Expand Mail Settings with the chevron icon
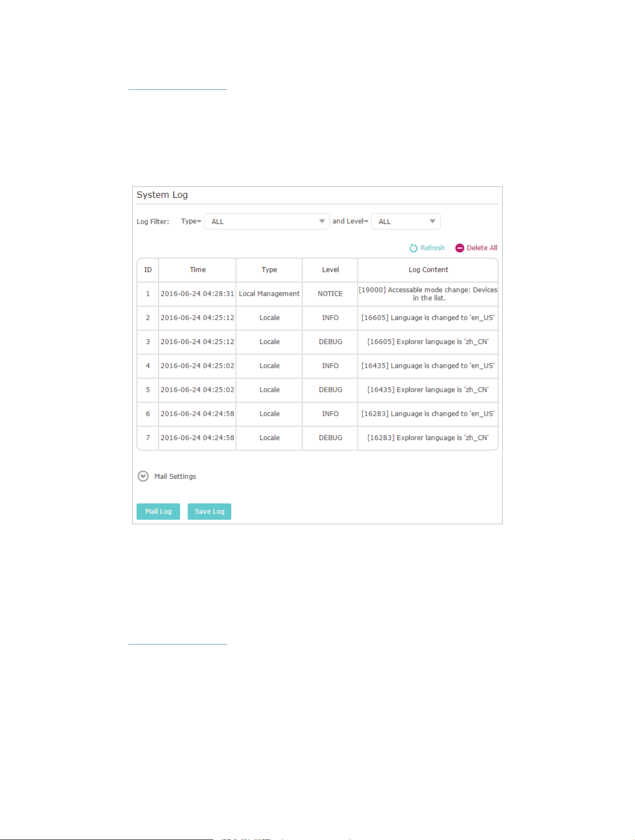The image size is (635, 840). (x=143, y=476)
